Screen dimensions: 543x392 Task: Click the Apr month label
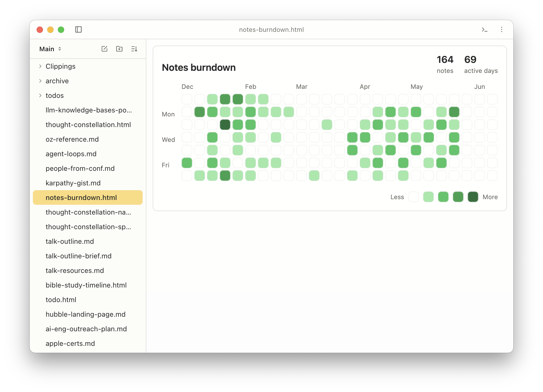coord(365,87)
